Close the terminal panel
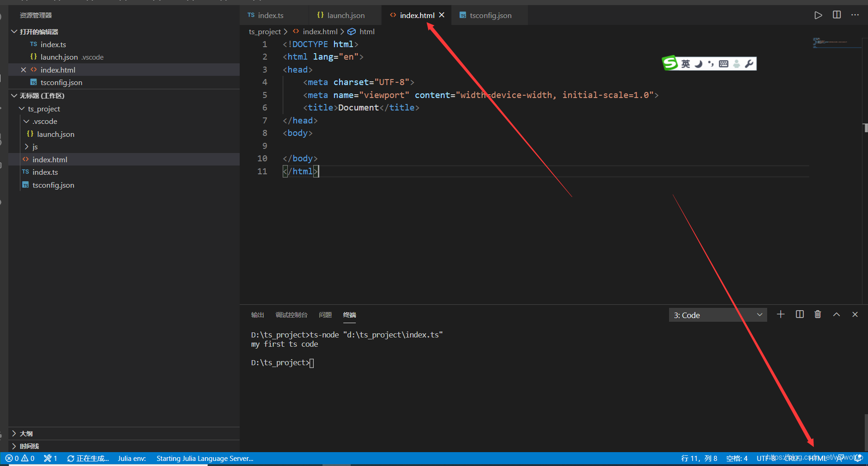The width and height of the screenshot is (868, 466). click(x=855, y=314)
